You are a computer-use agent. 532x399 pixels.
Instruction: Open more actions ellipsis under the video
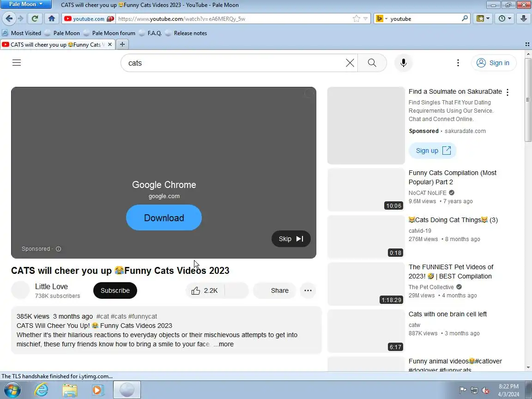[308, 290]
